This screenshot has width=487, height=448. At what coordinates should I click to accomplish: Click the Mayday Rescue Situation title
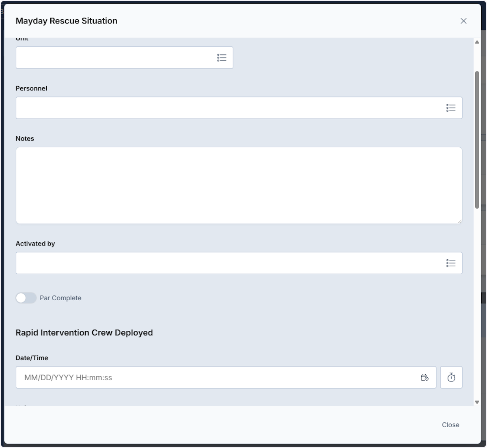(x=67, y=21)
